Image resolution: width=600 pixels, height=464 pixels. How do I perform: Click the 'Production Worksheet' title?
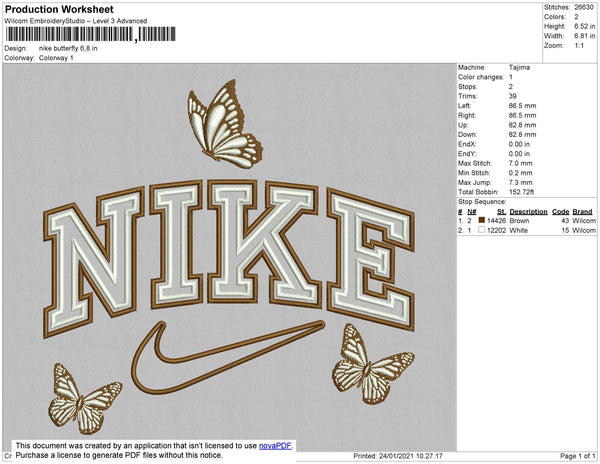(59, 10)
